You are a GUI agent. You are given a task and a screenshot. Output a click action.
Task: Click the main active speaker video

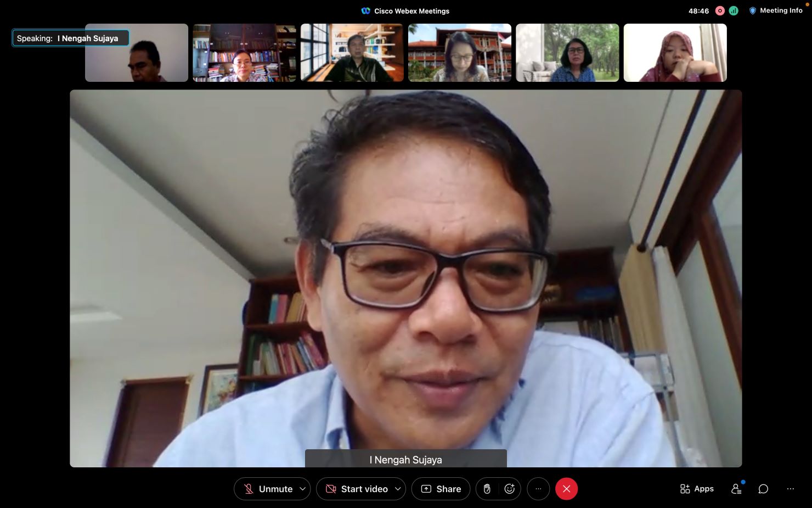(x=406, y=278)
